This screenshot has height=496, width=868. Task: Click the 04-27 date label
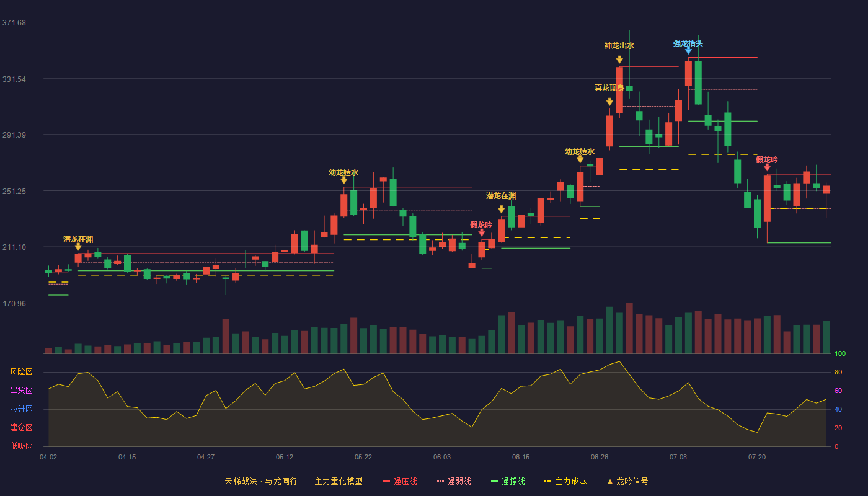coord(206,457)
